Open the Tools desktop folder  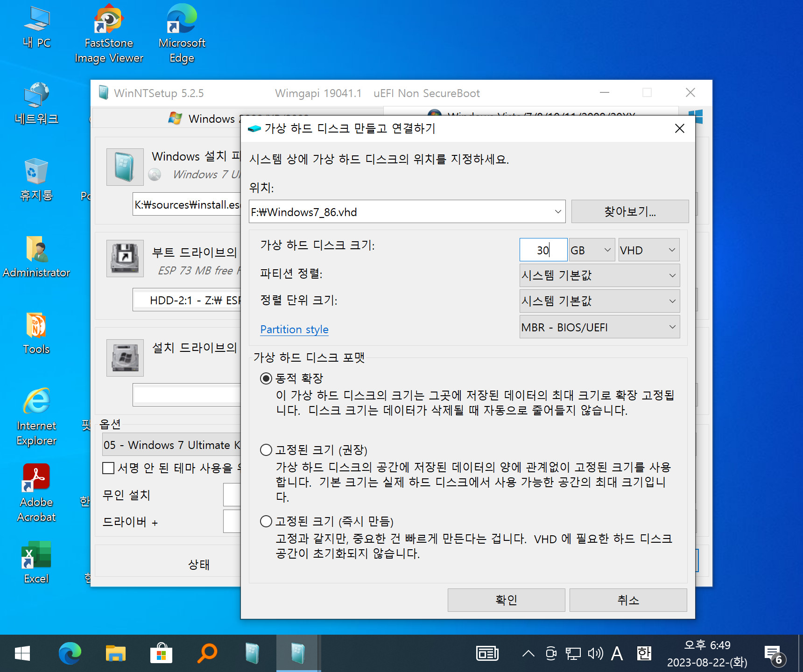click(x=36, y=333)
